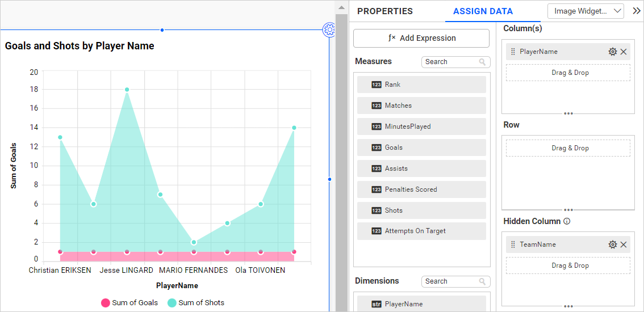Click the scroll up arrow of canvas
Viewport: 644px width, 312px height.
pos(341,7)
